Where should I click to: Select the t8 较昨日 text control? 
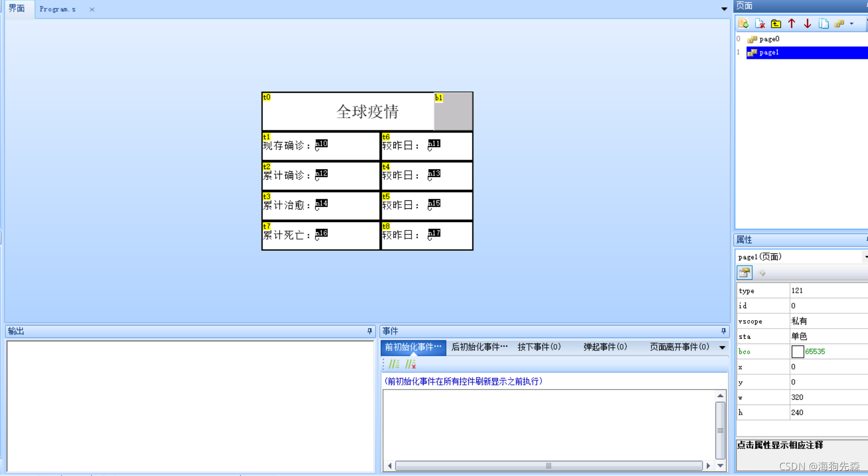click(x=427, y=235)
